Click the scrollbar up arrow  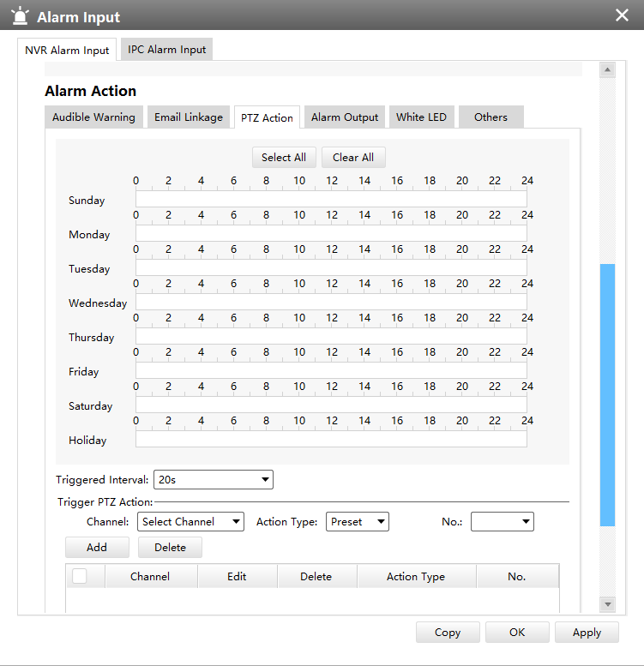[x=607, y=70]
